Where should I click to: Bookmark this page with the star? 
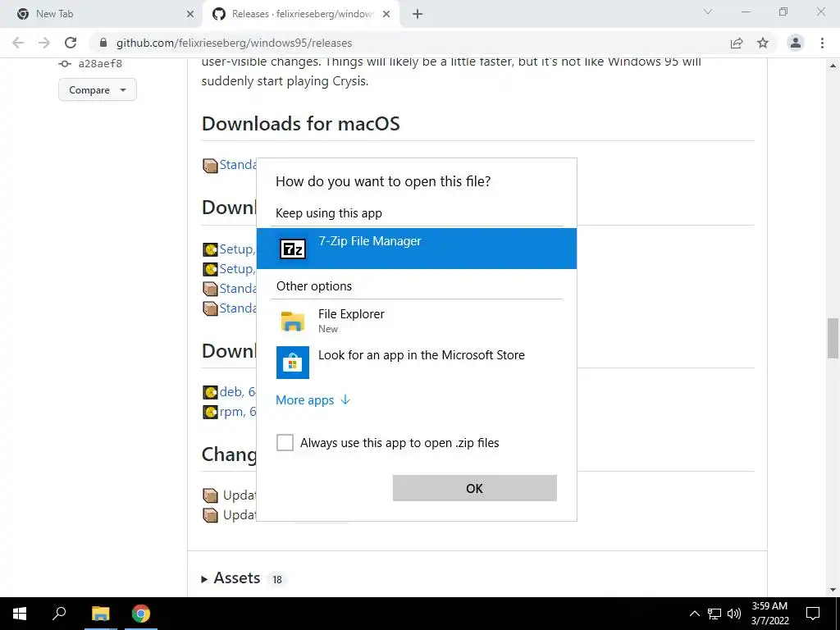tap(763, 43)
